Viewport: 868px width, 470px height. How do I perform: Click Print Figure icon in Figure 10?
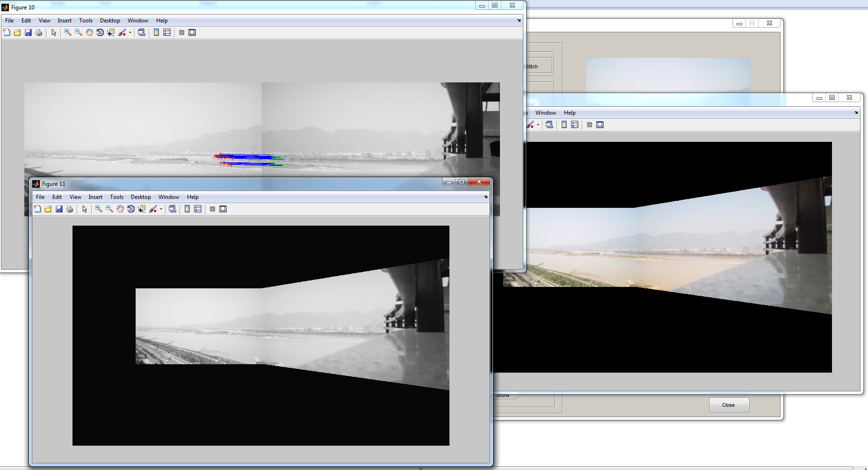click(39, 32)
